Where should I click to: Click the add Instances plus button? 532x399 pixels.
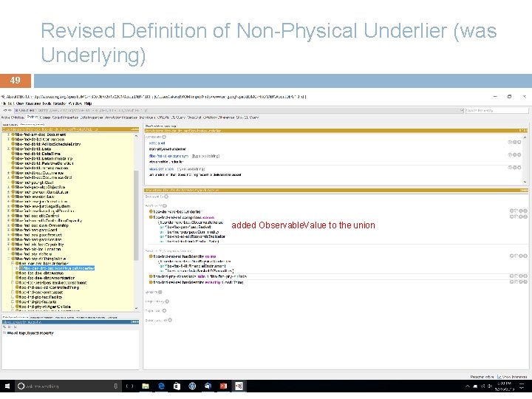[x=160, y=292]
